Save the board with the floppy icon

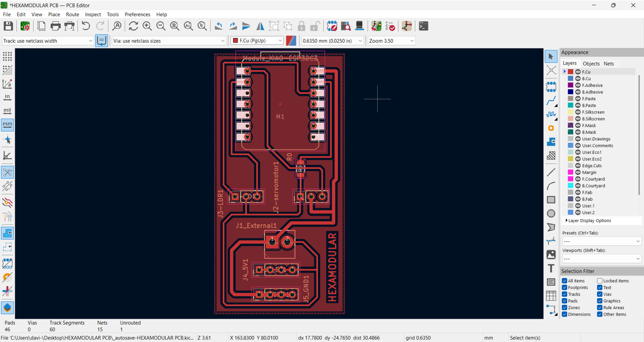pos(8,26)
